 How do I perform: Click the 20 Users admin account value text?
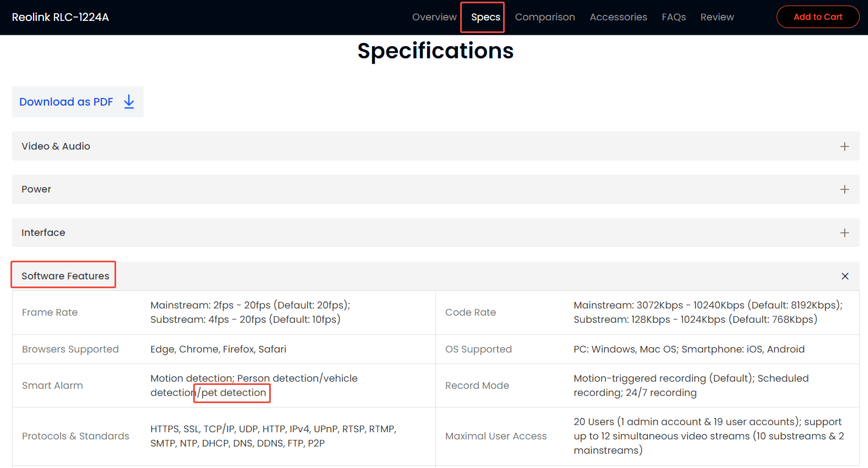709,436
